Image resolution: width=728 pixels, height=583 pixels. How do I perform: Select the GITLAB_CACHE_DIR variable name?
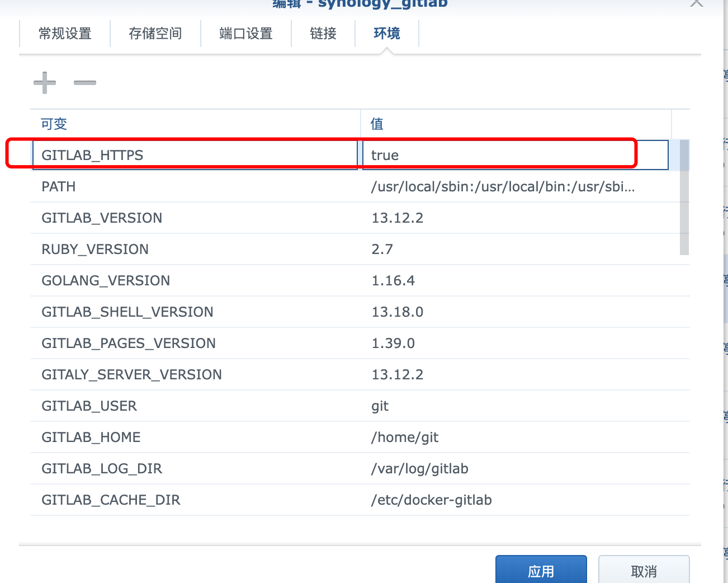coord(111,500)
